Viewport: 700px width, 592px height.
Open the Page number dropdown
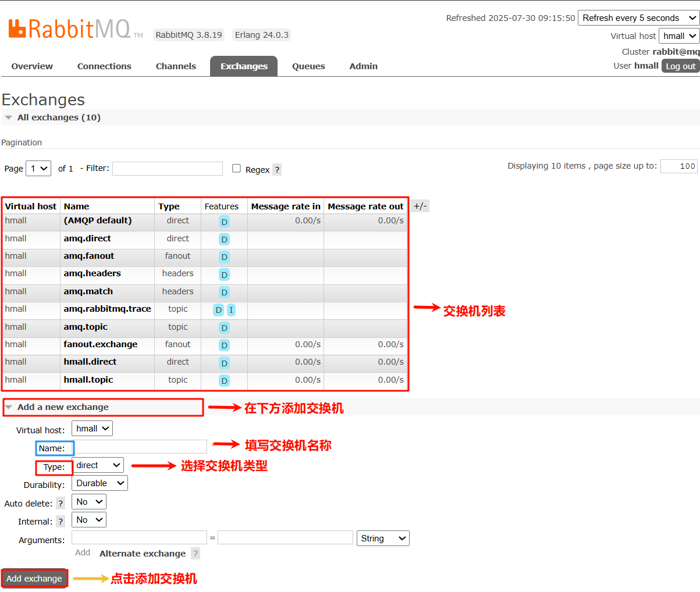[38, 168]
